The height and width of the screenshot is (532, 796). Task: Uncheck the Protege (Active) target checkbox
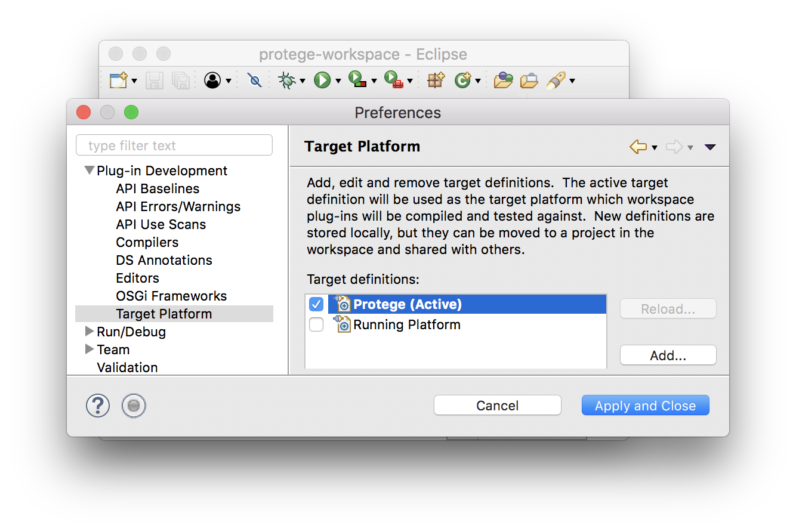[x=316, y=305]
